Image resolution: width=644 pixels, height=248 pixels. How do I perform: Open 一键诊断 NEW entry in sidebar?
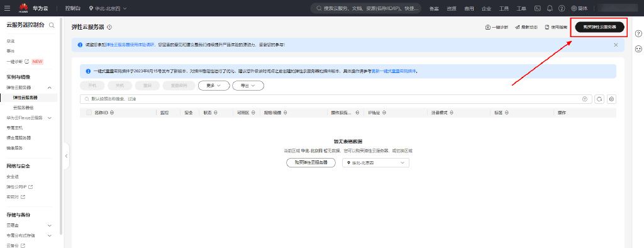click(25, 61)
